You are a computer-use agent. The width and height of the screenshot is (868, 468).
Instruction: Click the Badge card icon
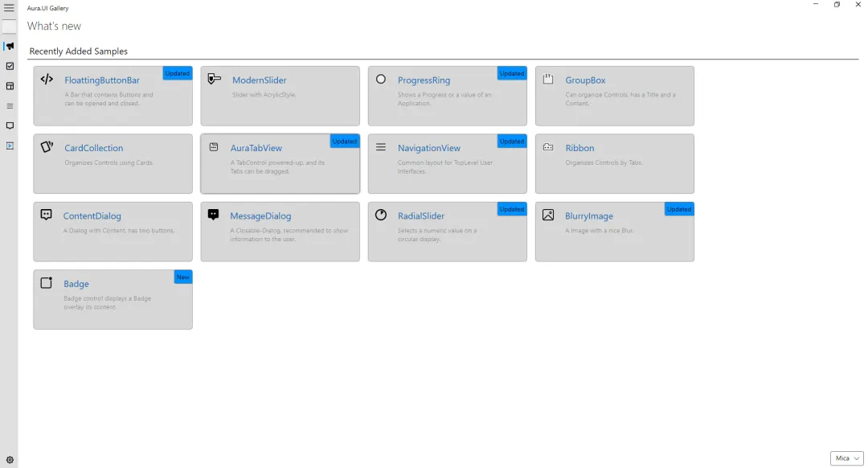47,282
